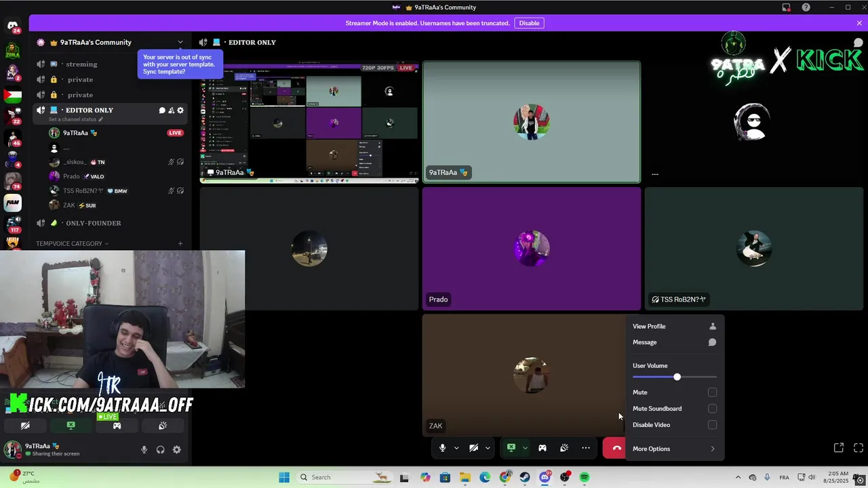
Task: Choose Message from context menu
Action: (674, 342)
